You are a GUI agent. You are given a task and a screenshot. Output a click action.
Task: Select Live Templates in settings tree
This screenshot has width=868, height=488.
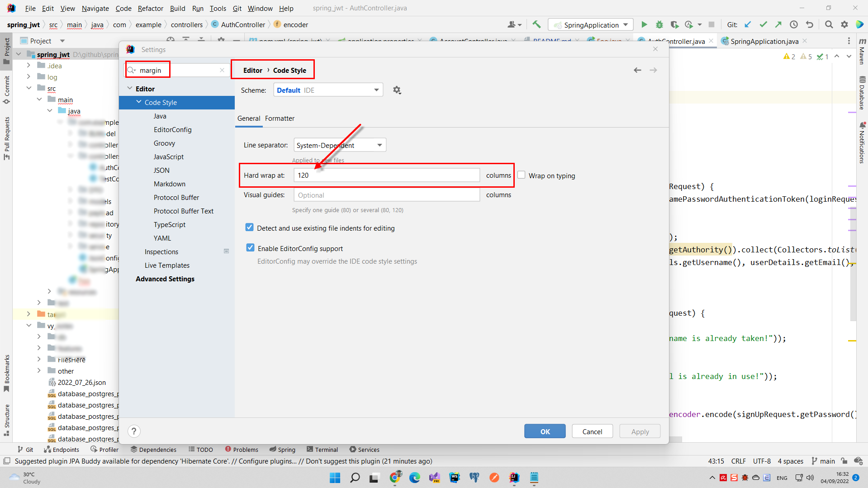167,265
